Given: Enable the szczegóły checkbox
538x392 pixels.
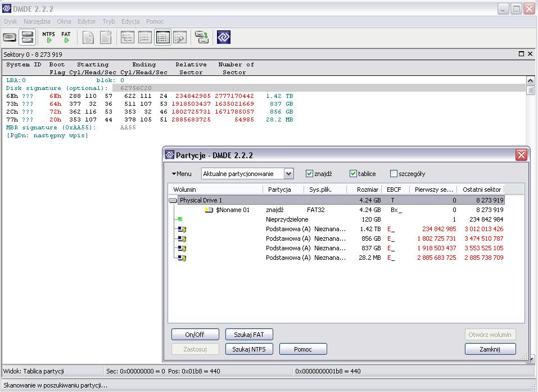Looking at the screenshot, I should click(x=393, y=173).
